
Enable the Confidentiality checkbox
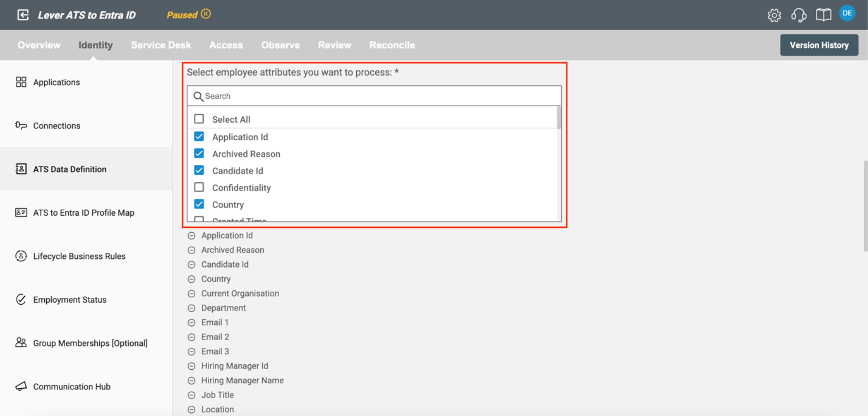[x=199, y=187]
